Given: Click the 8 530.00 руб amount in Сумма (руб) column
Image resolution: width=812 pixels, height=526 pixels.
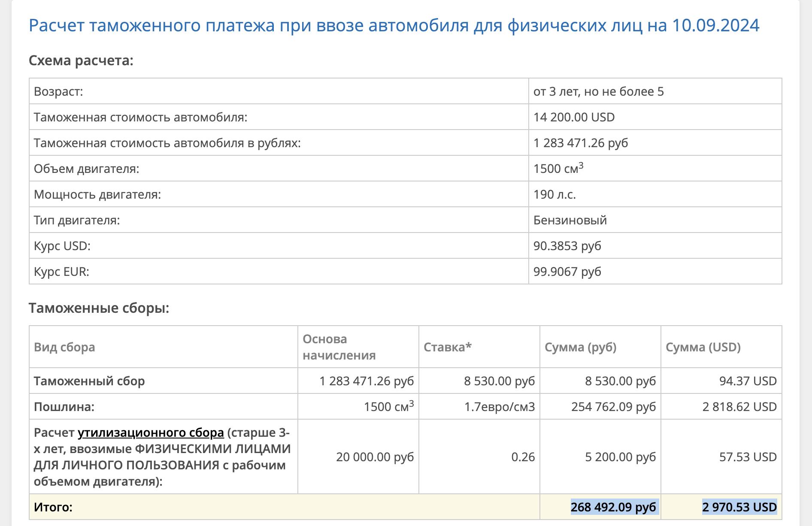Looking at the screenshot, I should (621, 381).
